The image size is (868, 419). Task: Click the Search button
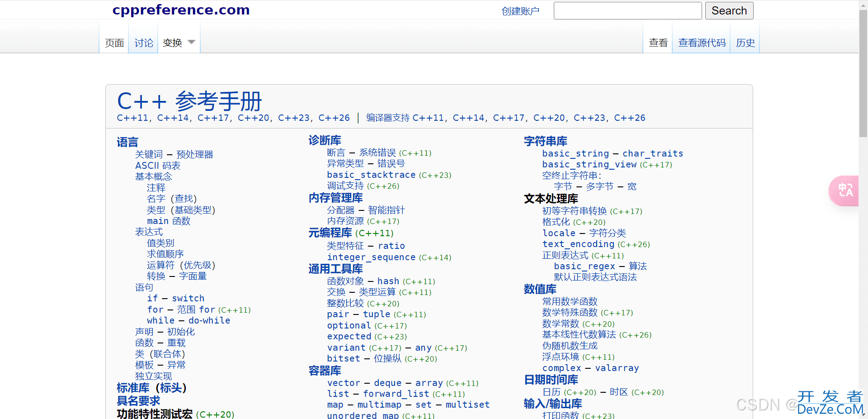tap(729, 11)
